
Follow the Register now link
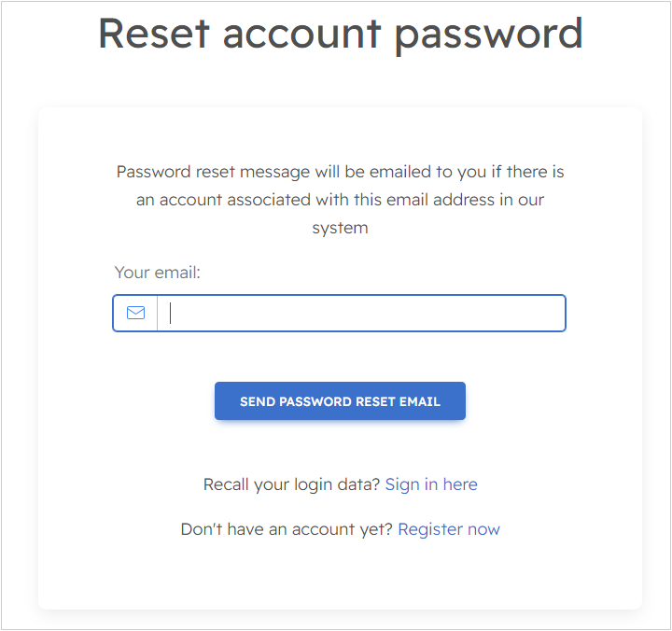point(449,529)
